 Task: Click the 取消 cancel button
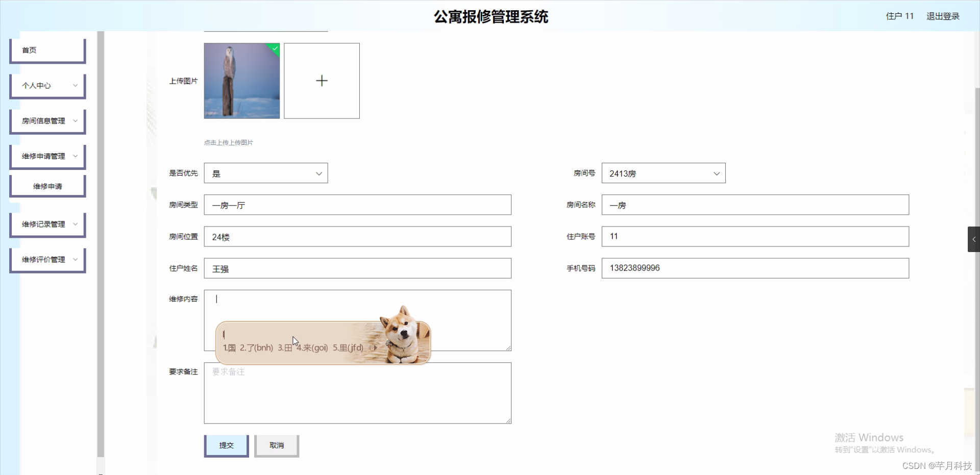point(276,444)
